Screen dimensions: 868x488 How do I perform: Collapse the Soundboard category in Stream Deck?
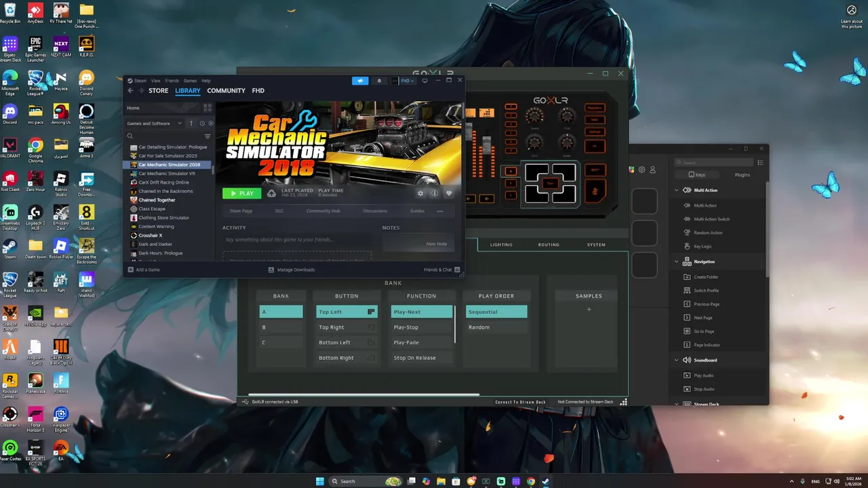(x=677, y=360)
